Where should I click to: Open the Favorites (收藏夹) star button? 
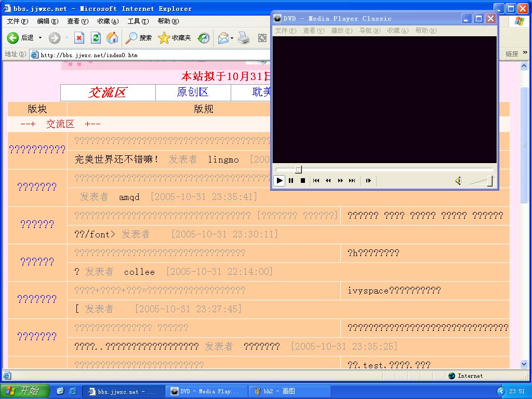[x=175, y=37]
